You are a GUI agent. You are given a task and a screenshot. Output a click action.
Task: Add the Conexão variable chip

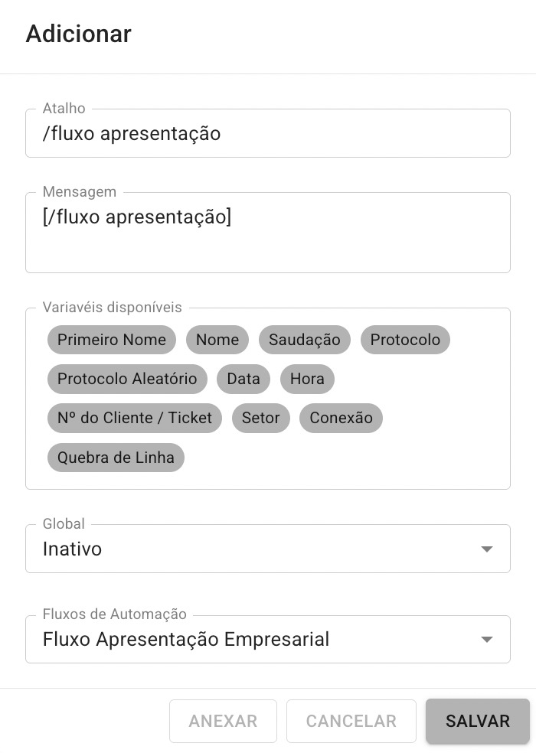[x=341, y=418]
